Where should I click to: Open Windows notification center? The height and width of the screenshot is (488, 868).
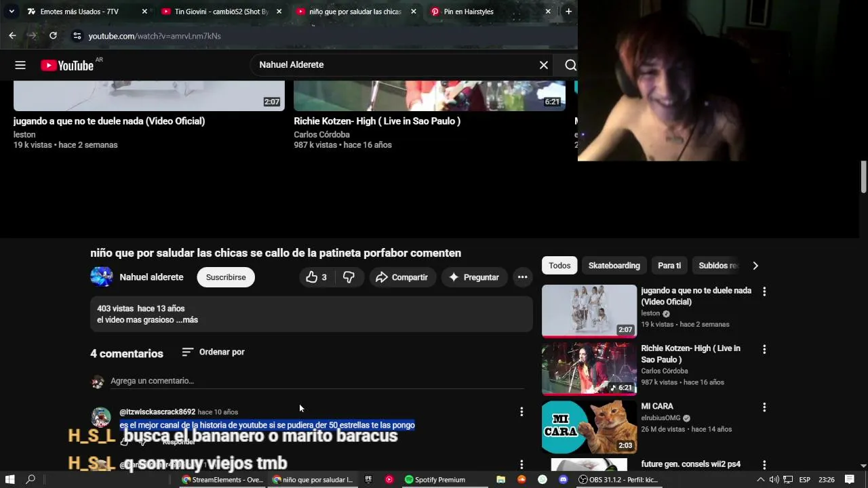pyautogui.click(x=849, y=480)
